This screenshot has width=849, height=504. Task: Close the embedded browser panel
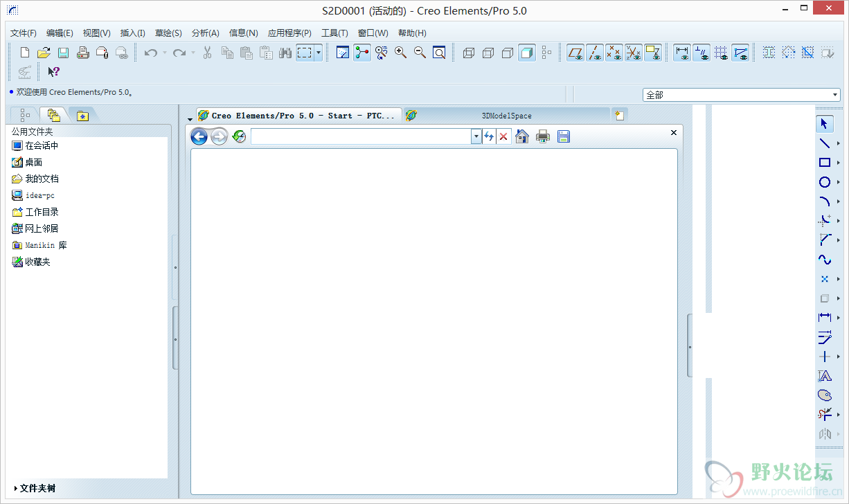(x=674, y=132)
